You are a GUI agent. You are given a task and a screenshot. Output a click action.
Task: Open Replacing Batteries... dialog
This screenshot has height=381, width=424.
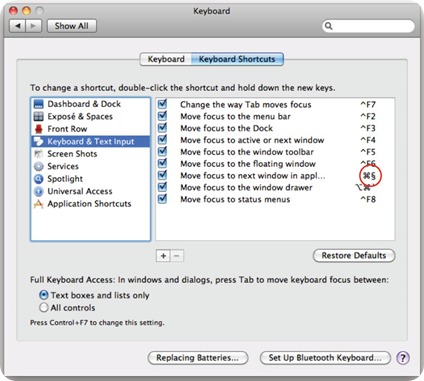point(198,358)
